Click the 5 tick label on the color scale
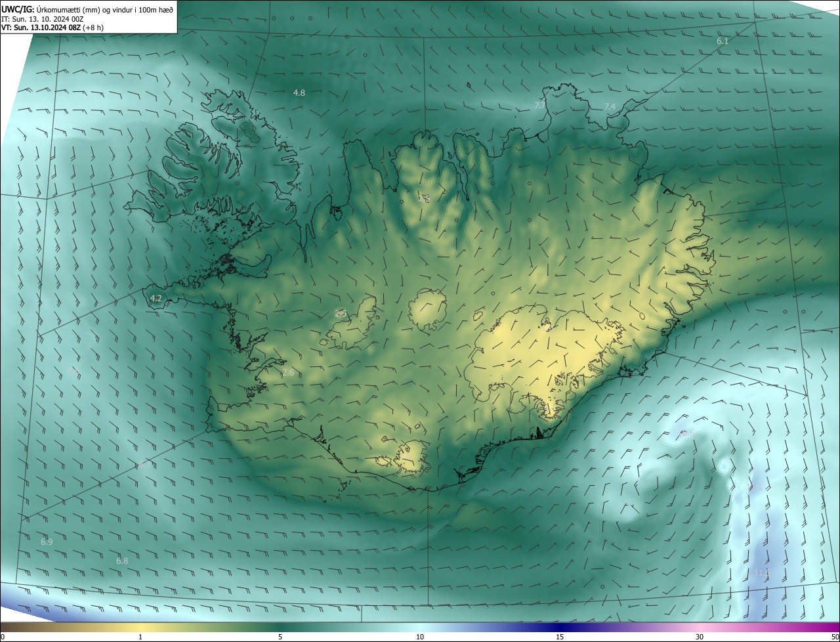This screenshot has height=642, width=840. pyautogui.click(x=280, y=637)
